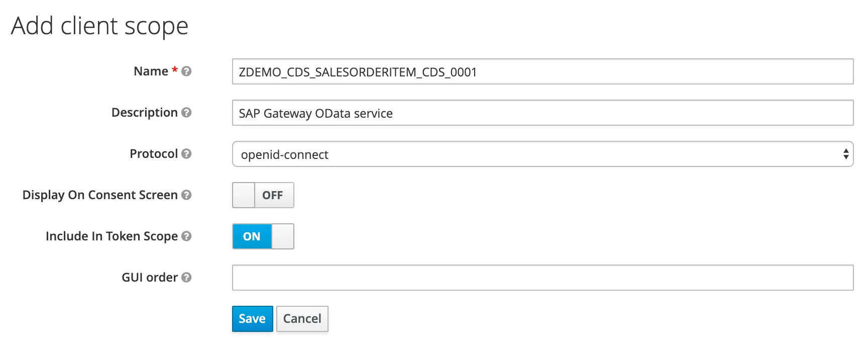Click the Description help question mark icon
868x347 pixels.
(186, 113)
